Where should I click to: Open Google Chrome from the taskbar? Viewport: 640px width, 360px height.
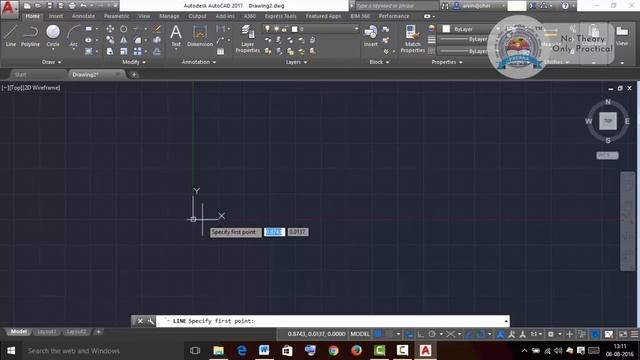[x=333, y=350]
